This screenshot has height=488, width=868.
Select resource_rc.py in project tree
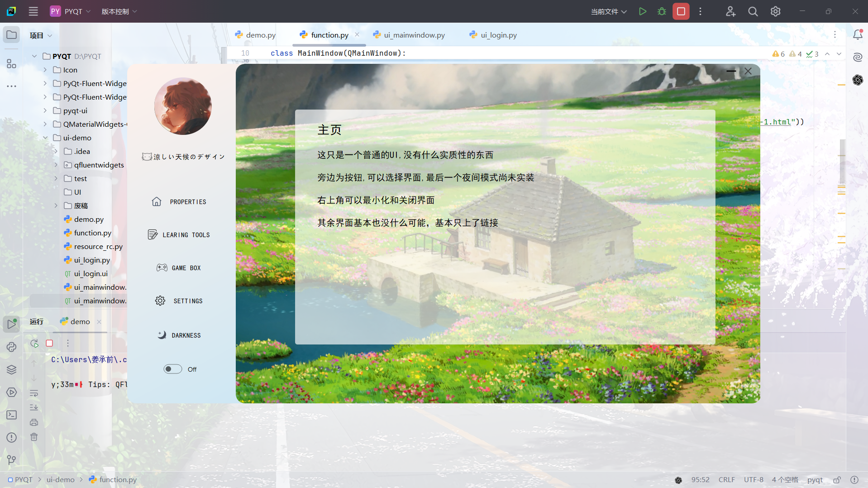(93, 246)
